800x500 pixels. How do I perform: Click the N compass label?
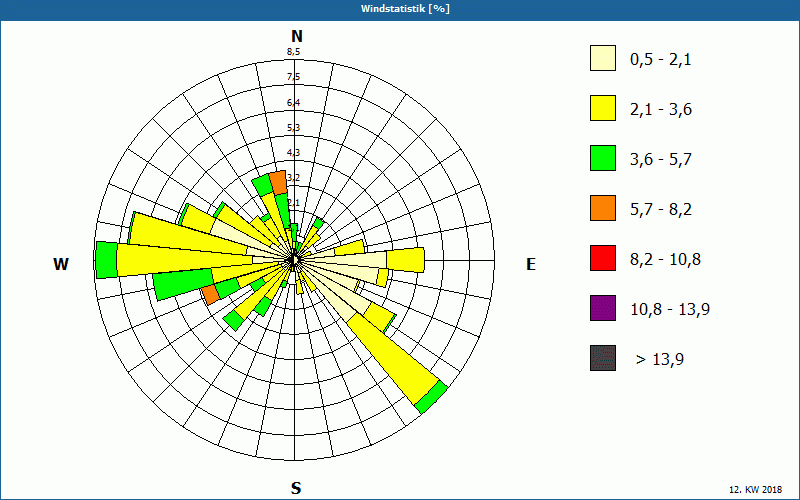point(297,36)
